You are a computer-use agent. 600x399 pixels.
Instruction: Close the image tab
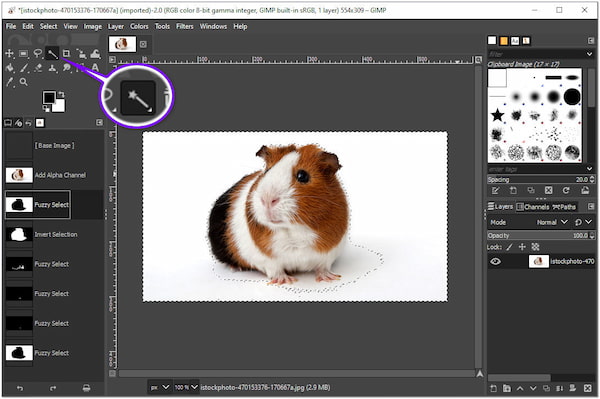click(x=143, y=44)
